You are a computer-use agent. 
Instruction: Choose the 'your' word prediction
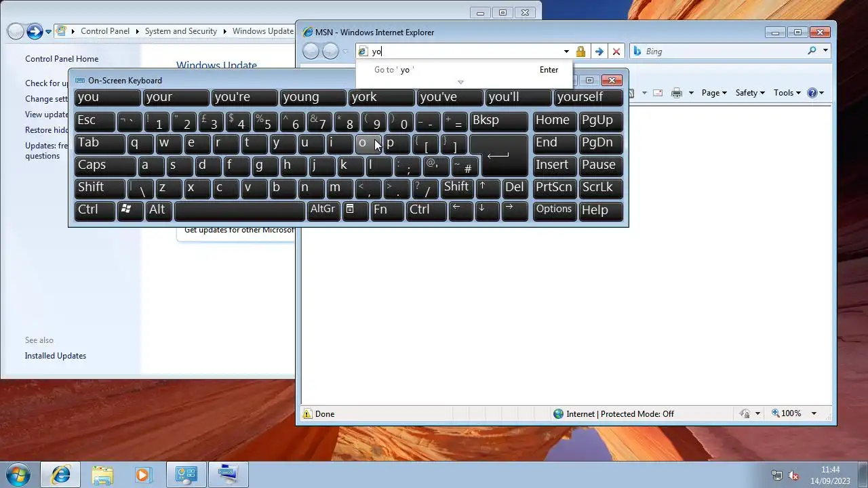(176, 98)
